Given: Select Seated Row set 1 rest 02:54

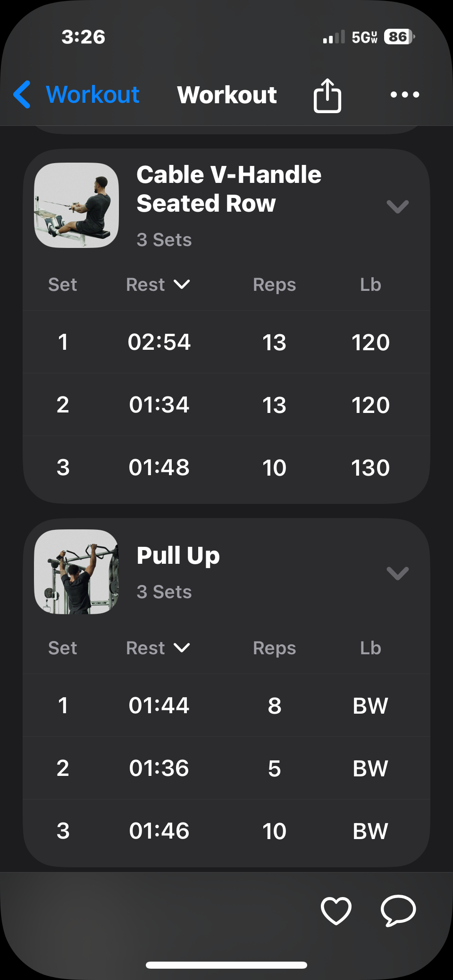Looking at the screenshot, I should pyautogui.click(x=159, y=342).
